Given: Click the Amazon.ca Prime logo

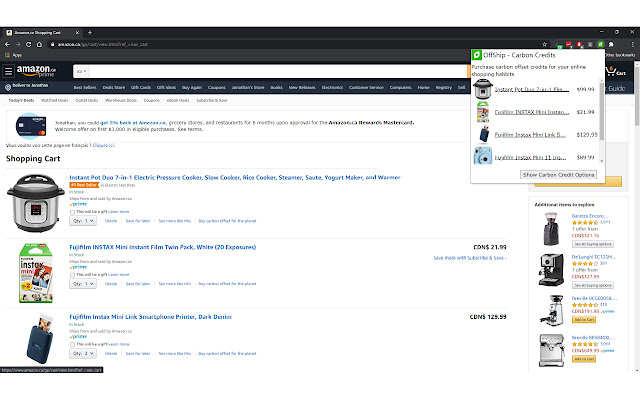Looking at the screenshot, I should click(36, 71).
